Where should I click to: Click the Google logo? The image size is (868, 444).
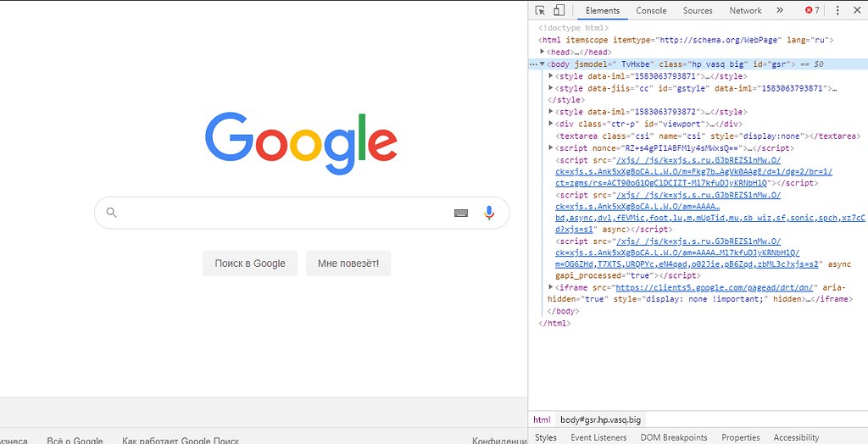(x=301, y=143)
